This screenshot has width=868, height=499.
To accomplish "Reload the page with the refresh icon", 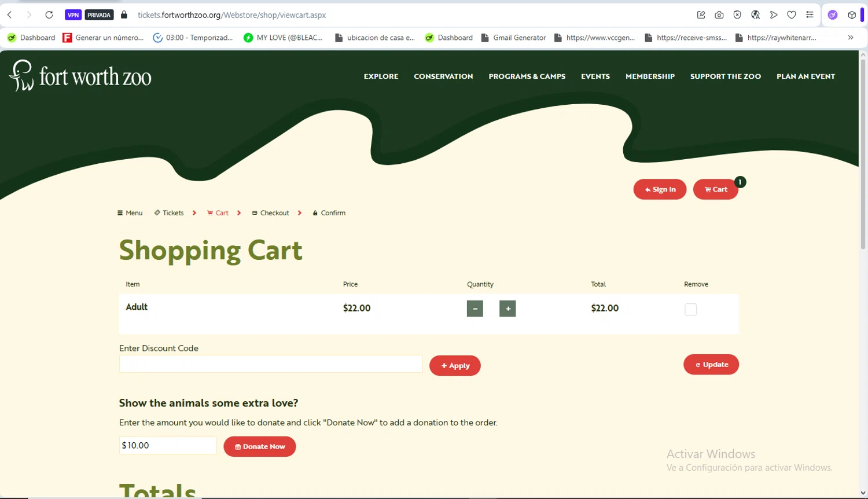I will 49,15.
